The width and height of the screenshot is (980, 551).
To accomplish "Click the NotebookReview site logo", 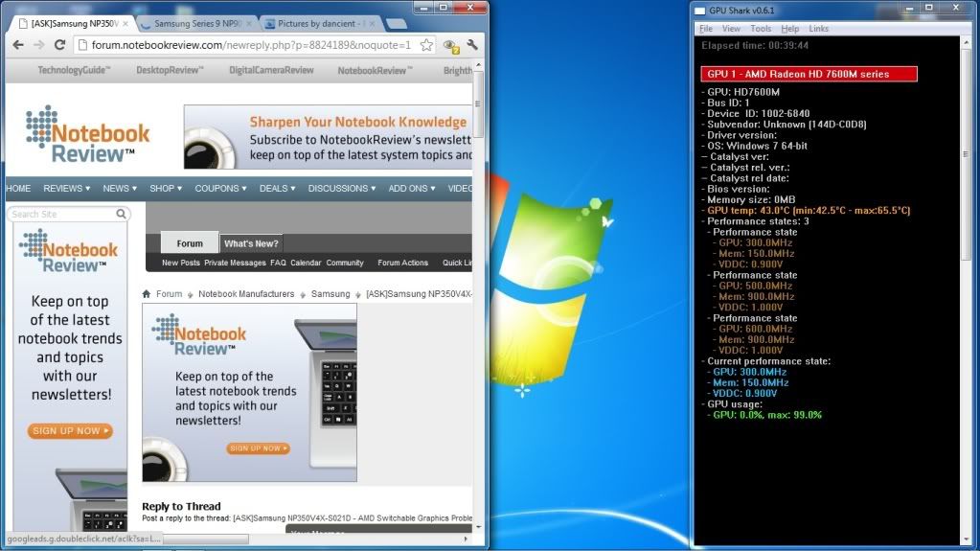I will [x=87, y=134].
